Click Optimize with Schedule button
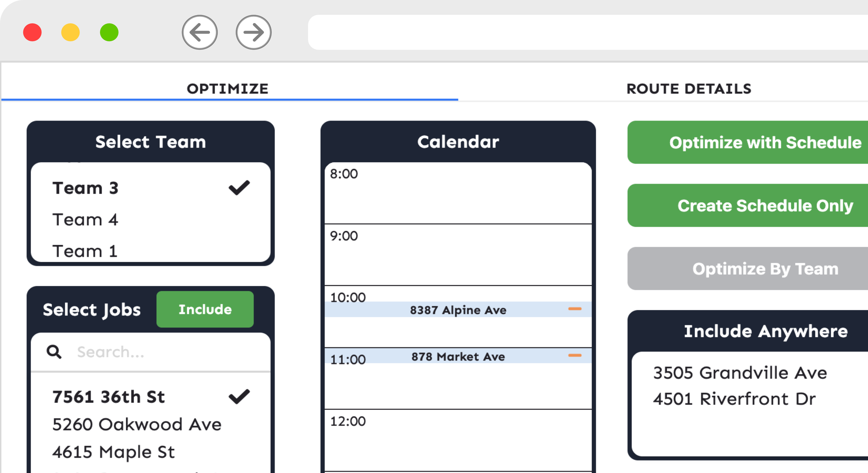Viewport: 868px width, 473px height. (748, 142)
